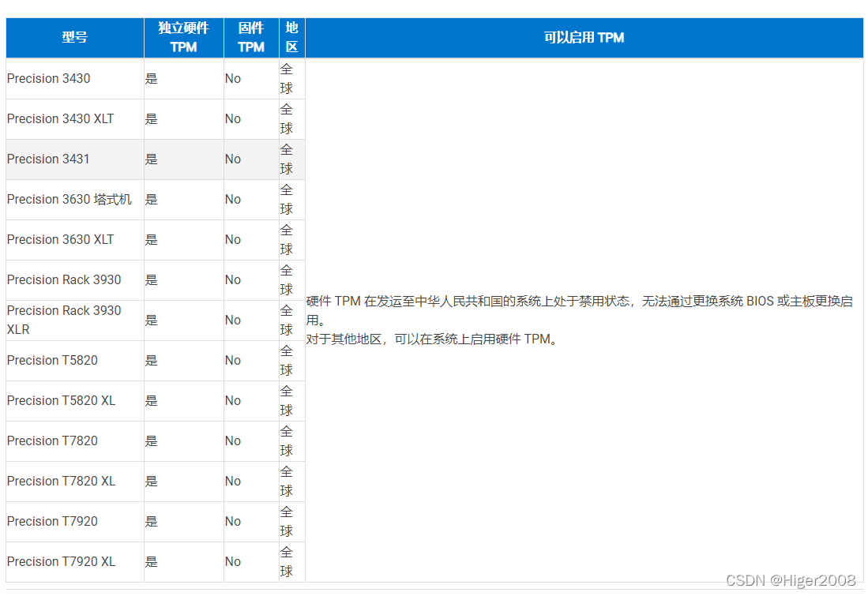The image size is (868, 596).
Task: Select the Precision Rack 3930 cell
Action: (x=75, y=280)
